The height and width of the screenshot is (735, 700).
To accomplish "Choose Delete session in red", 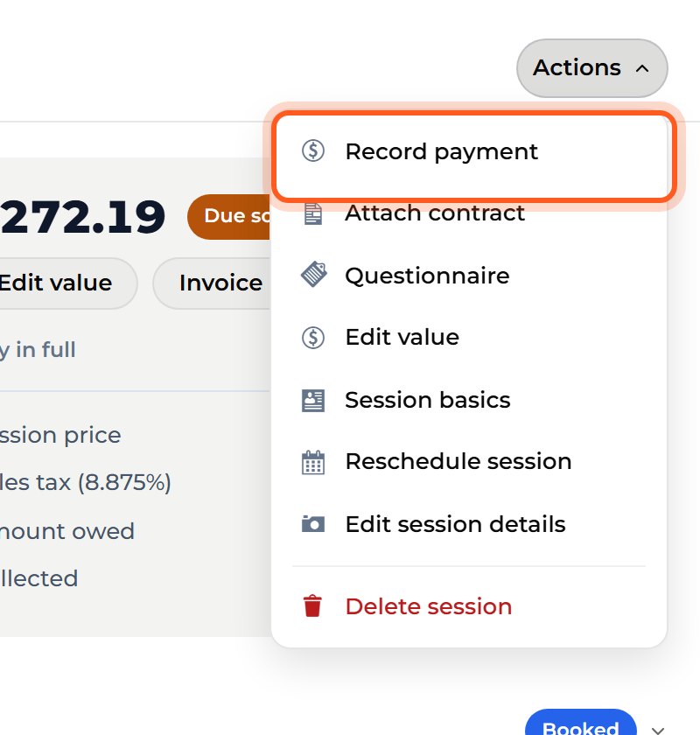I will [x=469, y=606].
